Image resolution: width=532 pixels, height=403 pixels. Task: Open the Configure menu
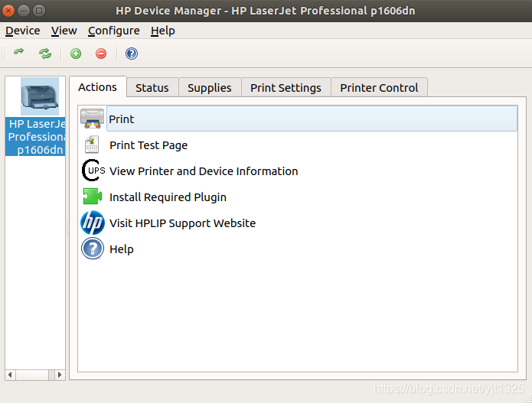[x=113, y=31]
